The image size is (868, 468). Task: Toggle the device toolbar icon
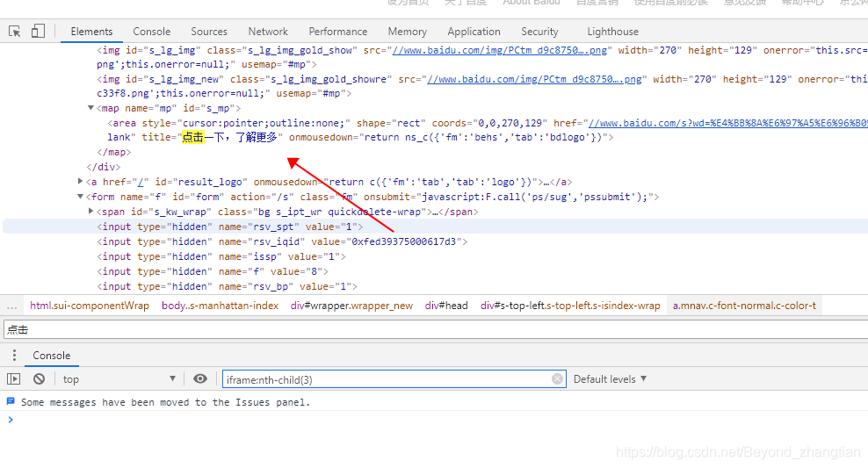click(x=38, y=31)
